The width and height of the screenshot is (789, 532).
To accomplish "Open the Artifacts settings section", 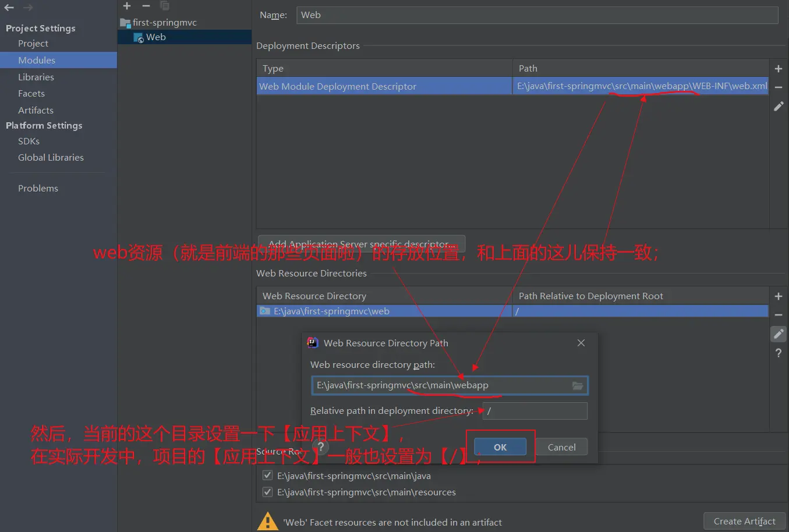I will [36, 110].
